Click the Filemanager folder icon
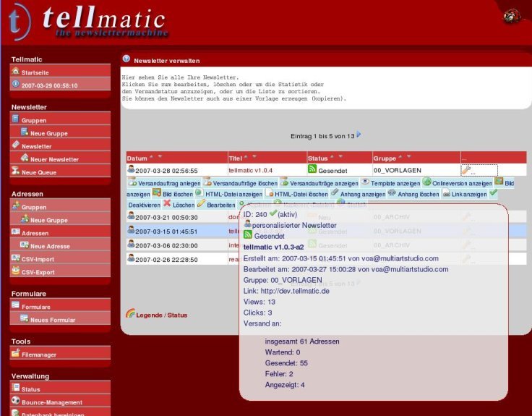Screen dimensions: 532x416 [x=16, y=353]
